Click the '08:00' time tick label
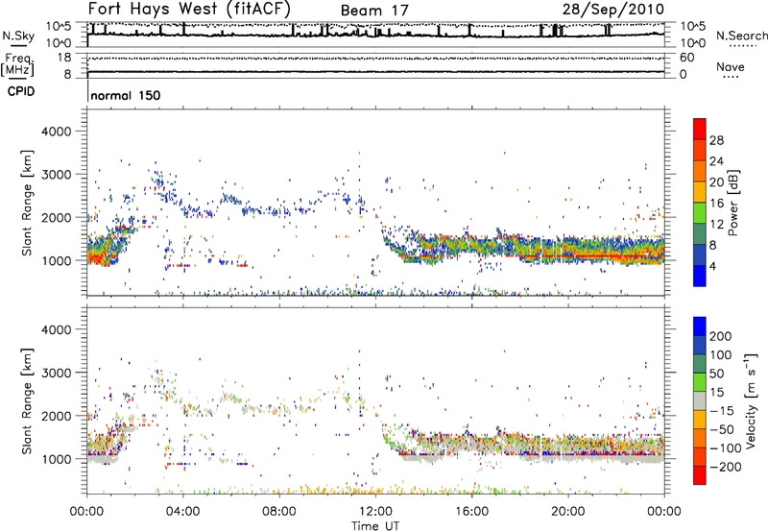 pyautogui.click(x=279, y=512)
